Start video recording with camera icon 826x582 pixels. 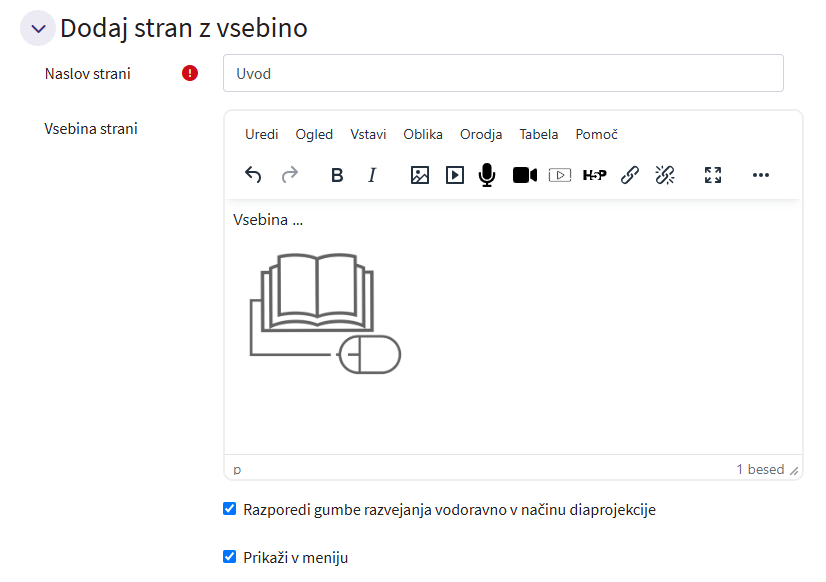(525, 175)
